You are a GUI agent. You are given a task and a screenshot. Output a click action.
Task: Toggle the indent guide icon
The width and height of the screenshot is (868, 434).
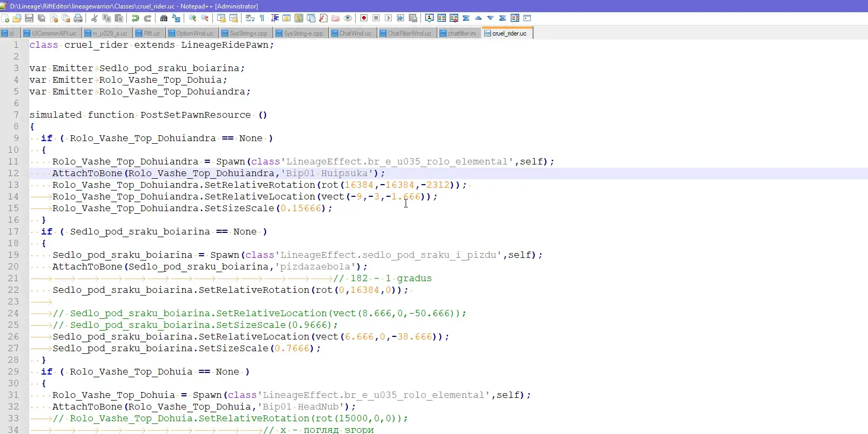(x=274, y=18)
